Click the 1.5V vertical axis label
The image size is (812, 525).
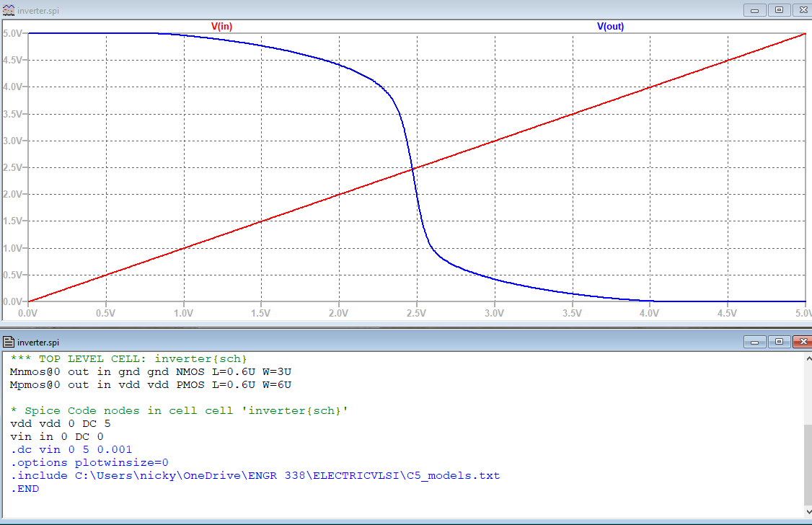click(12, 221)
